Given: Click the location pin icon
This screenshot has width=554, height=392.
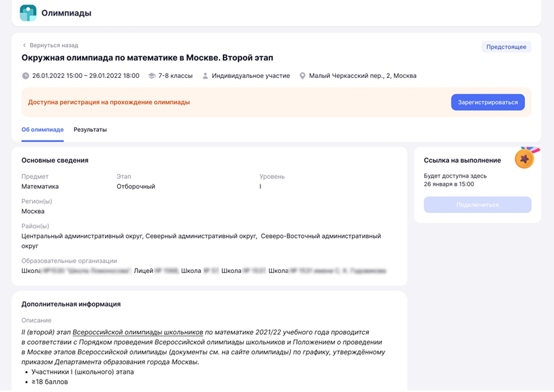Looking at the screenshot, I should pos(302,76).
